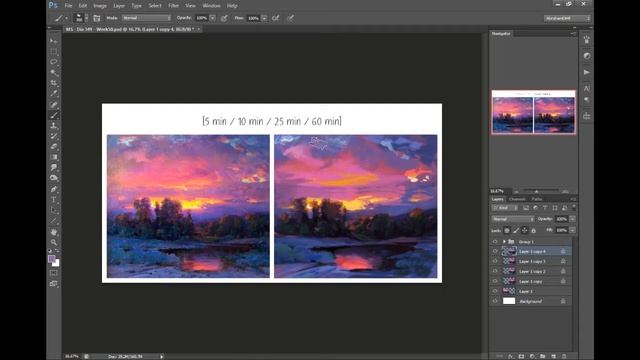
Task: Open the layer Fill dropdown arrow
Action: (x=572, y=230)
